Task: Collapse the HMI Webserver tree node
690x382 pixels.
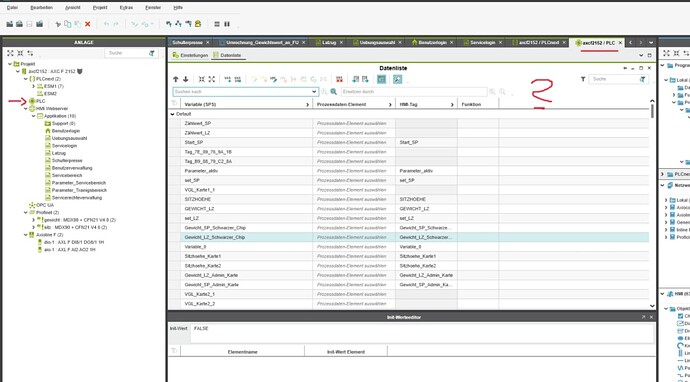Action: click(x=26, y=109)
